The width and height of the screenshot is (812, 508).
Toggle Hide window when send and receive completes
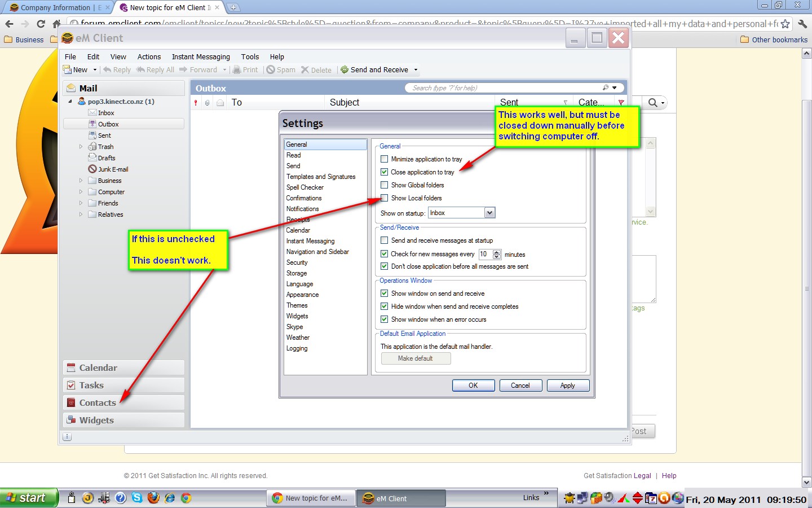coord(384,306)
